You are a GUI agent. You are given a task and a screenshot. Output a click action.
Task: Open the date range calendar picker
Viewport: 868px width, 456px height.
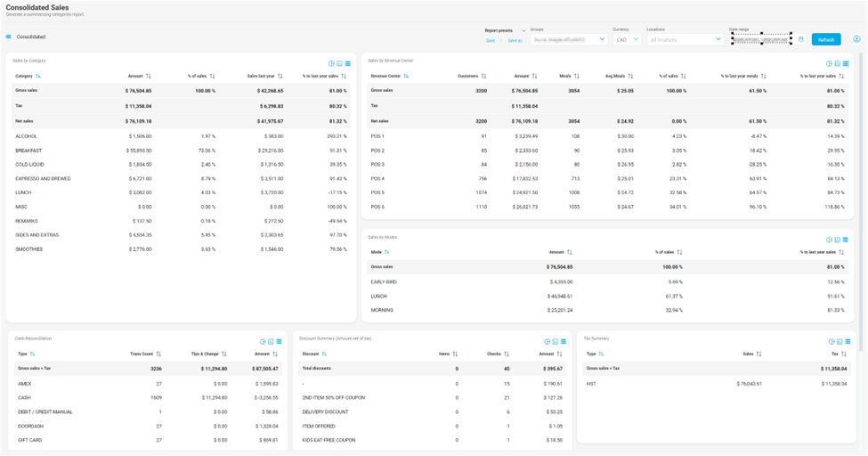(801, 39)
